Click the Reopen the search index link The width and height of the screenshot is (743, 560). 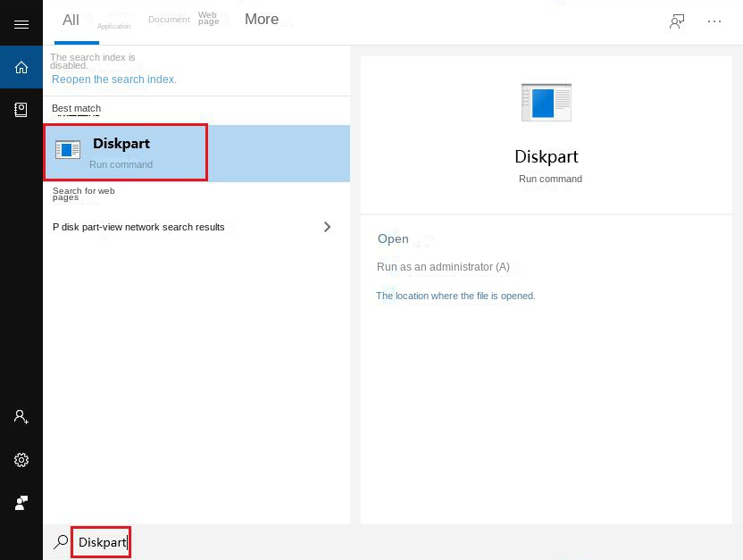(x=113, y=79)
